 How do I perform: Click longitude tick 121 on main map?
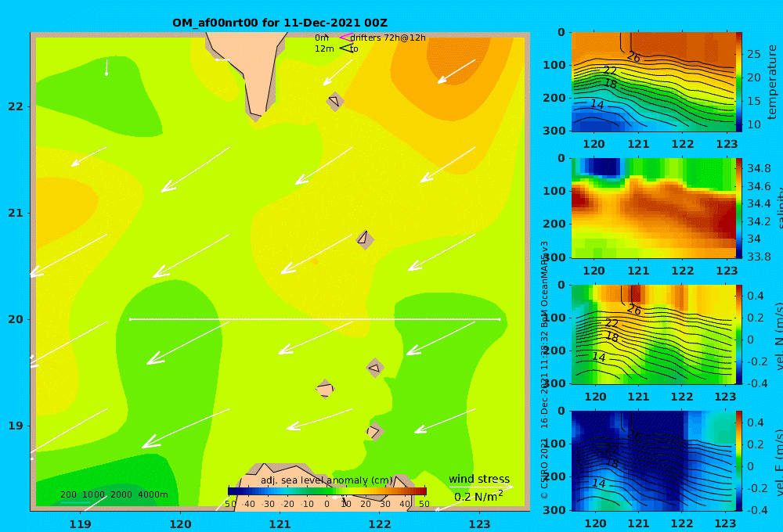point(280,524)
